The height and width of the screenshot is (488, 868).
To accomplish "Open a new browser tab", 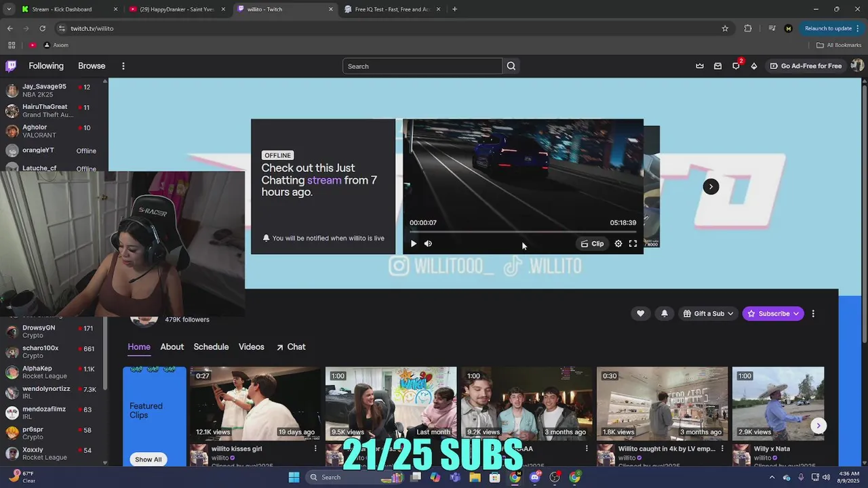I will tap(454, 9).
